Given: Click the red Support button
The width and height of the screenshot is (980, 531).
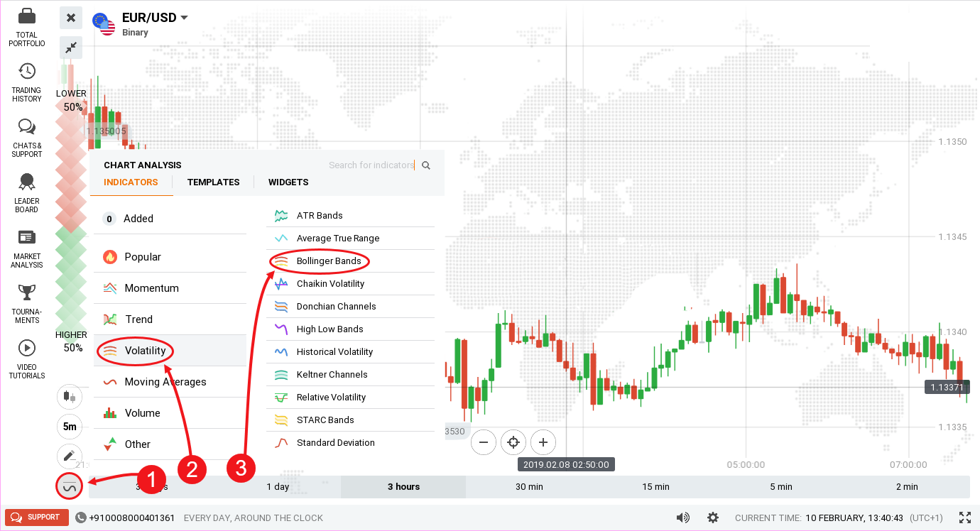Looking at the screenshot, I should (37, 518).
